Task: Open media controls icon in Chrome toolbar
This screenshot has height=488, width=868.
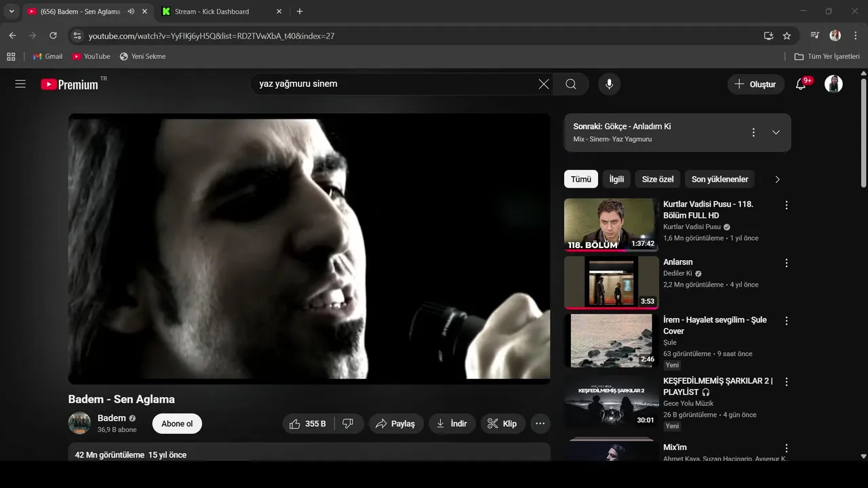Action: 815,36
